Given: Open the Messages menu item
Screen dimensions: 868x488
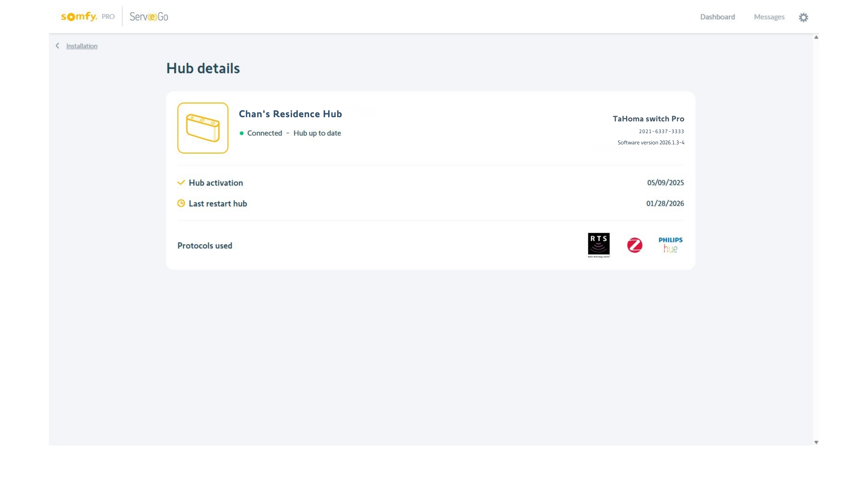Looking at the screenshot, I should coord(769,17).
